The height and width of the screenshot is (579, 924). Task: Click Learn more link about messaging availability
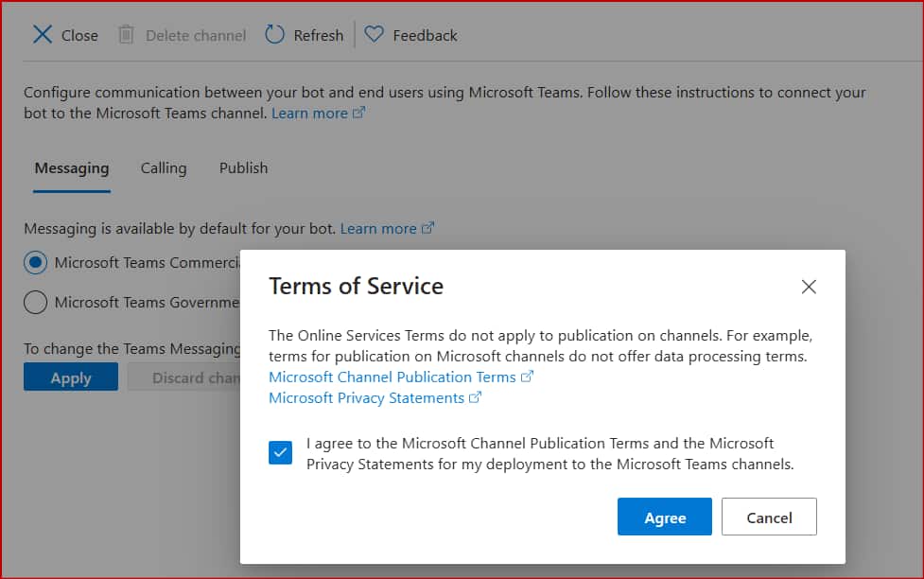378,228
